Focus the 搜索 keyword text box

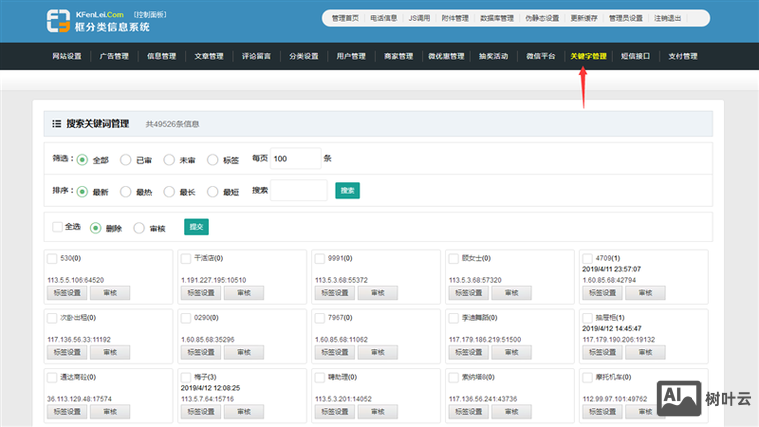299,190
